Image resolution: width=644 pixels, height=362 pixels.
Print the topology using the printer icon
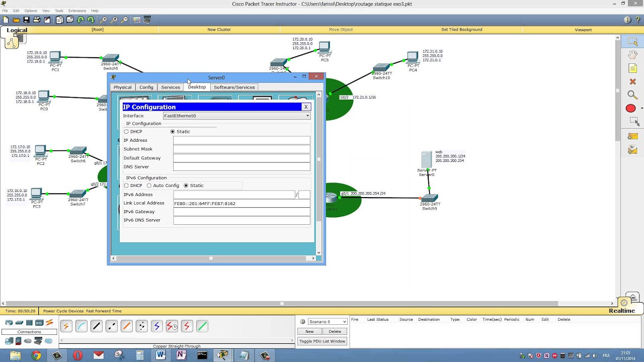pos(37,20)
